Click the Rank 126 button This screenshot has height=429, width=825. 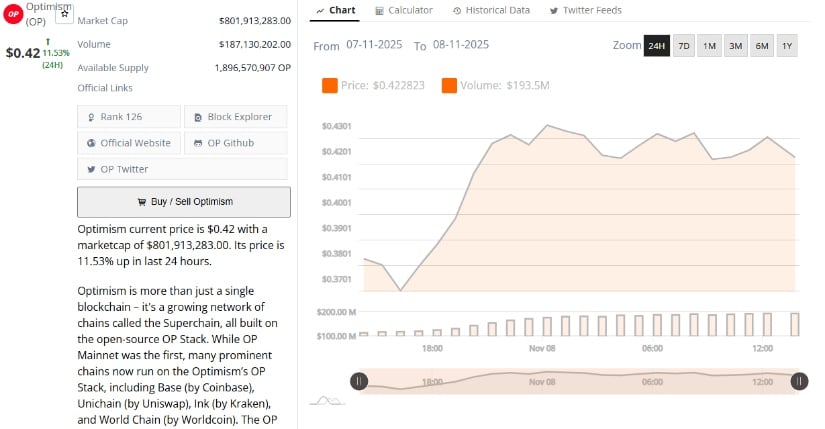pos(129,117)
